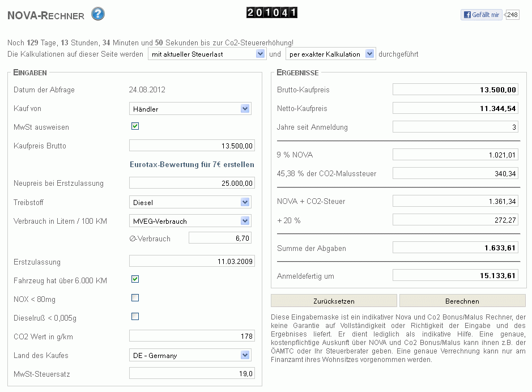Screen dimensions: 532x392
Task: Click the 'CO2 Wert in g/km' field
Action: click(x=191, y=336)
